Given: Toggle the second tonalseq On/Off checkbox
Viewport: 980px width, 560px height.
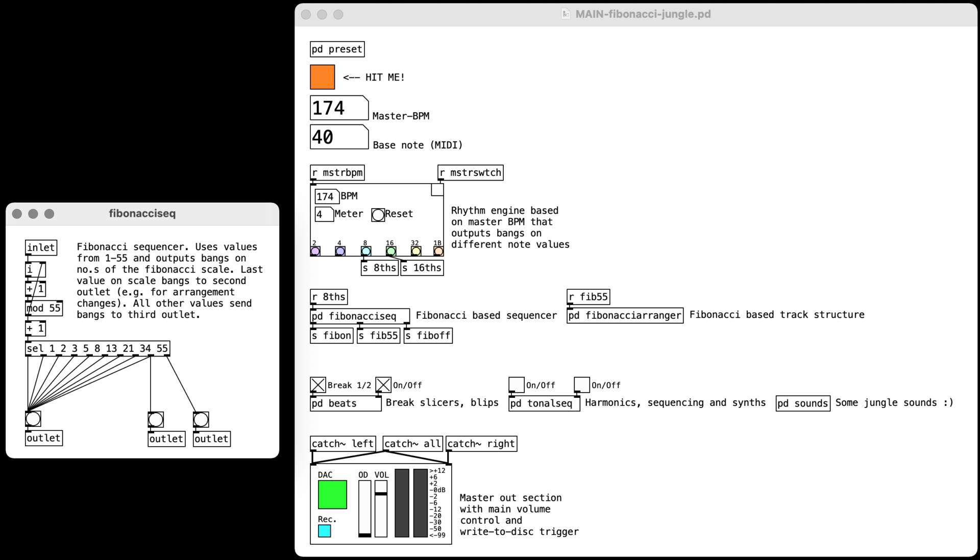Looking at the screenshot, I should pyautogui.click(x=582, y=385).
